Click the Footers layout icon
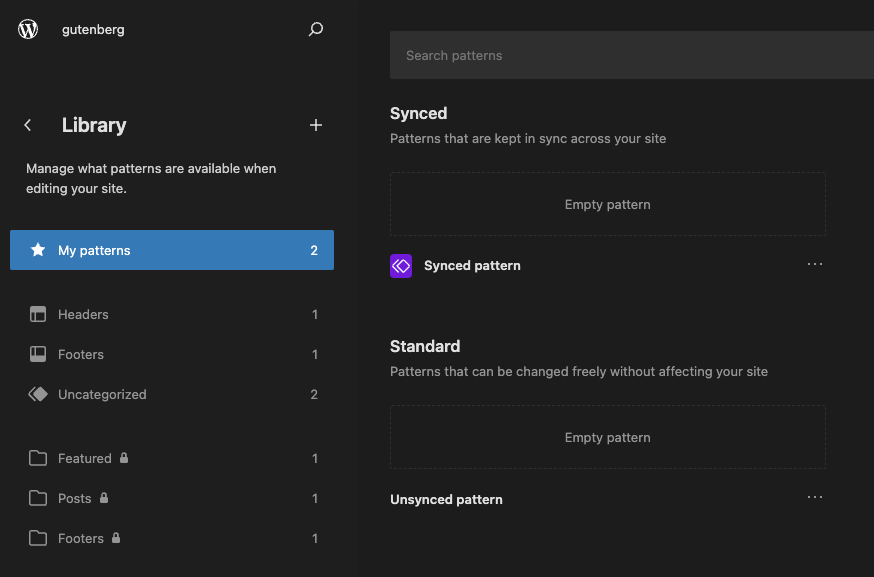 point(38,354)
